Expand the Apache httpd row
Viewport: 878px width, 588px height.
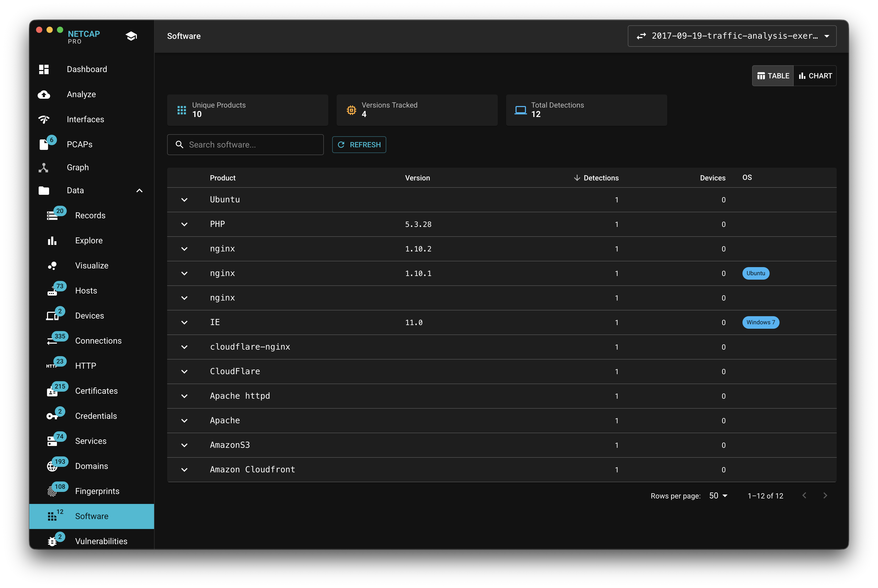pyautogui.click(x=184, y=396)
